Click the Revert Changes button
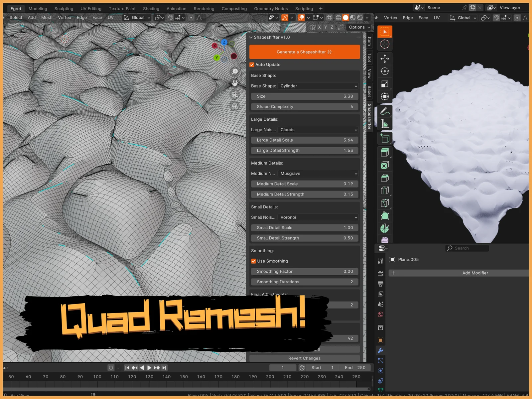 tap(304, 358)
